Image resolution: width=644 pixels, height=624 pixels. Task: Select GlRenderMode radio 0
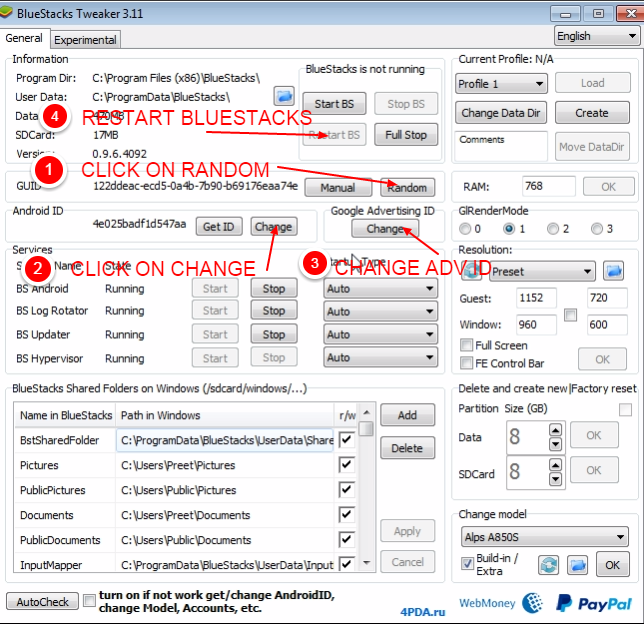click(465, 229)
